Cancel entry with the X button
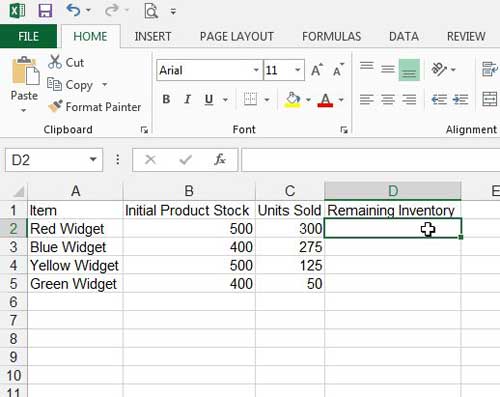 pos(150,160)
